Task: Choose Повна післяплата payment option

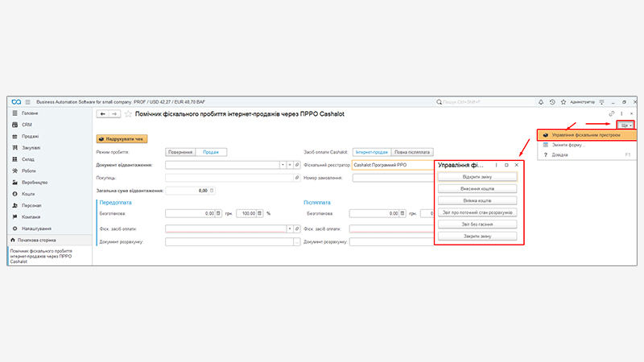Action: coord(411,151)
